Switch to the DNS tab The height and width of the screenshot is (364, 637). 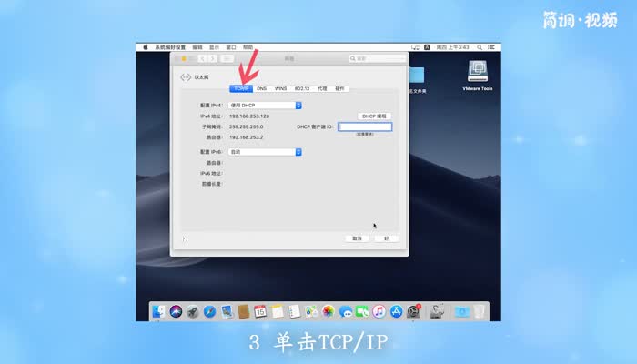[261, 88]
